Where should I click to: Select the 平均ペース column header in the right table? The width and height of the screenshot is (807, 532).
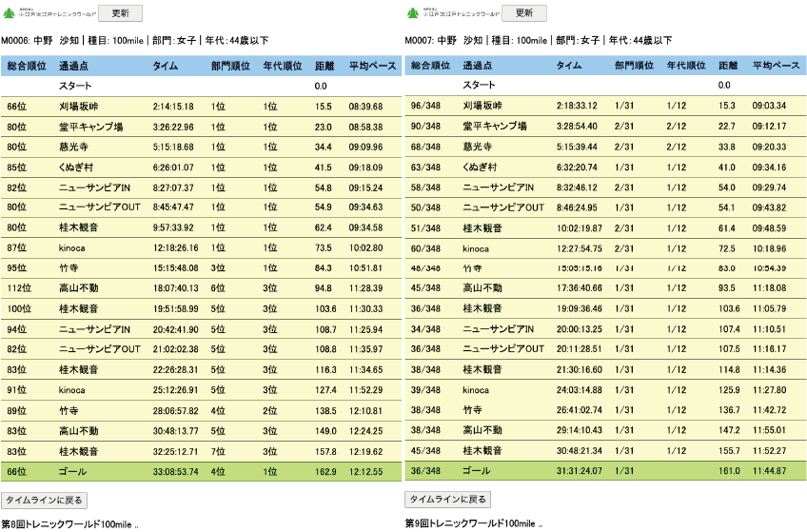click(x=775, y=66)
